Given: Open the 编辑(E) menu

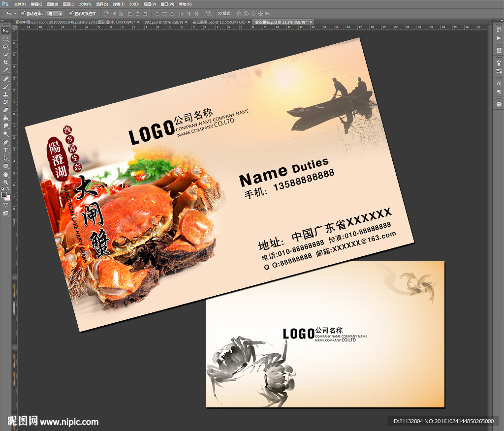Looking at the screenshot, I should click(x=36, y=4).
